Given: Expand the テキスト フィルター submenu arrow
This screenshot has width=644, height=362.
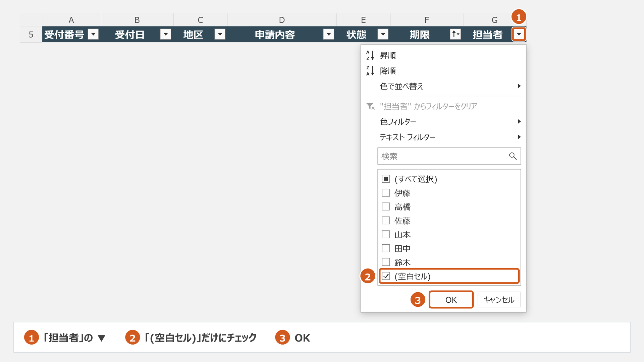Looking at the screenshot, I should coord(519,137).
